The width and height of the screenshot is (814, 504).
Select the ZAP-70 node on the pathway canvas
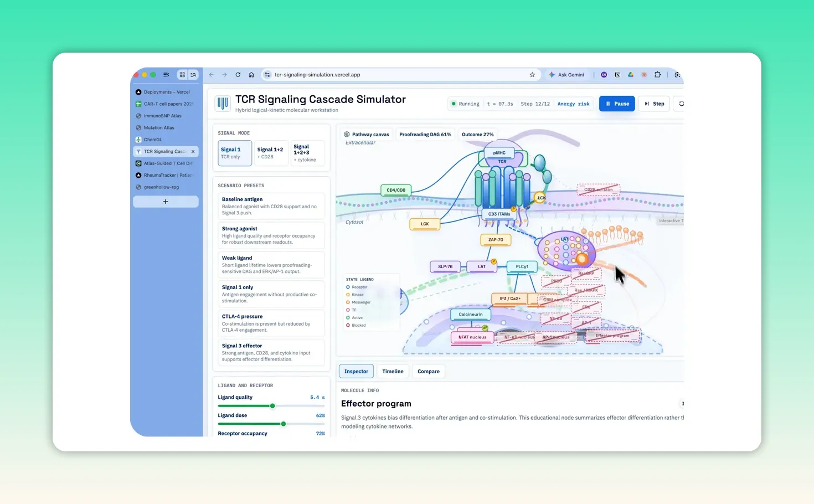(496, 240)
